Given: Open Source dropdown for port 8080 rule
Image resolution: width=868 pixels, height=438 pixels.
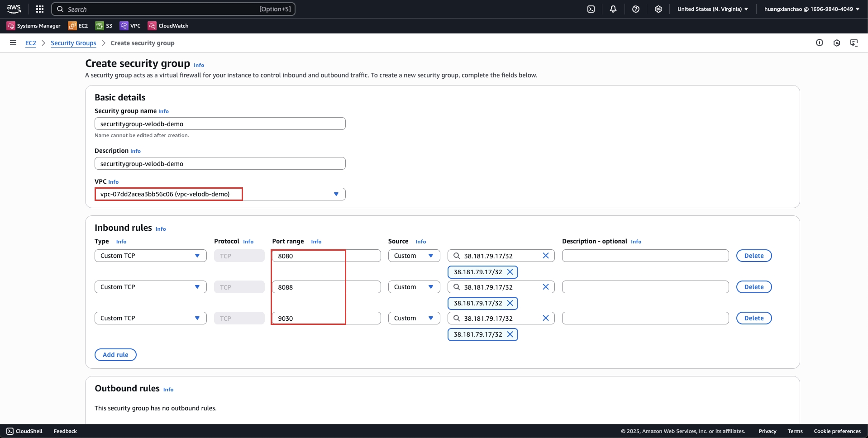Looking at the screenshot, I should pyautogui.click(x=414, y=256).
